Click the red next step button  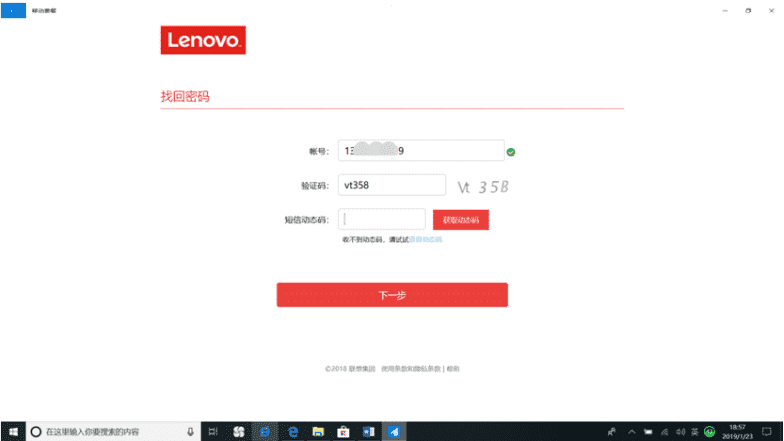[392, 295]
